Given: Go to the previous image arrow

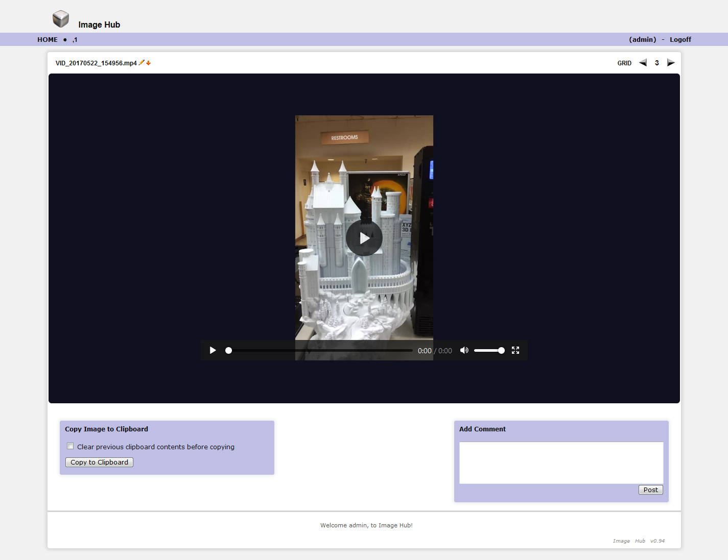Looking at the screenshot, I should click(643, 63).
